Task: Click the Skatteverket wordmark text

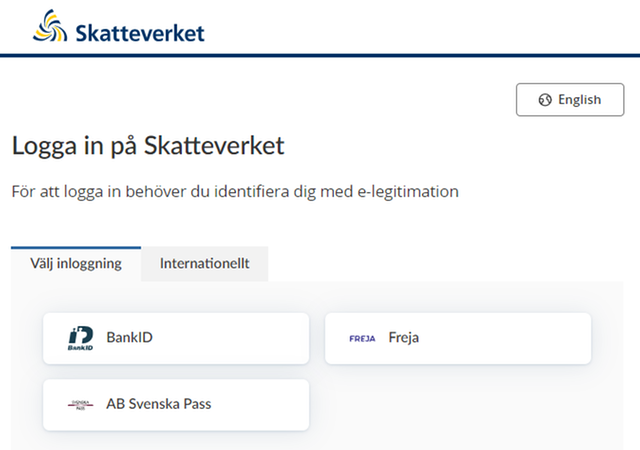Action: pos(140,33)
